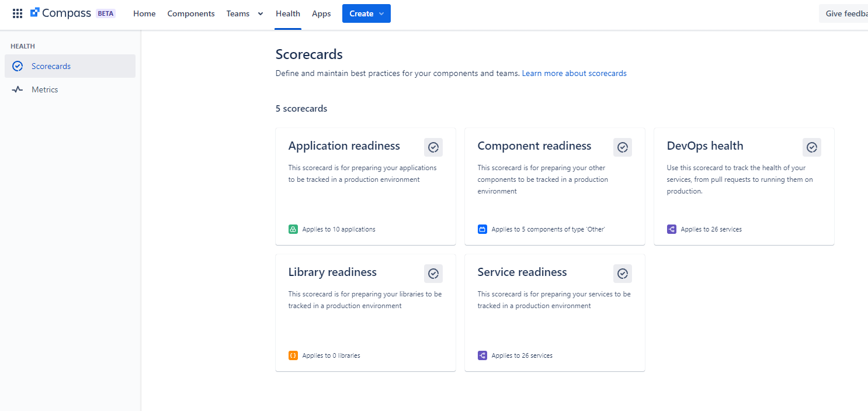Click the Application readiness scorecard badge icon
This screenshot has height=411, width=868.
pos(433,147)
